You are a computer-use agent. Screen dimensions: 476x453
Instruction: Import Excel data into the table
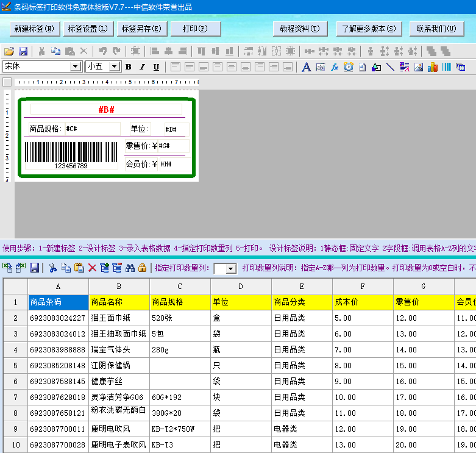(7, 268)
